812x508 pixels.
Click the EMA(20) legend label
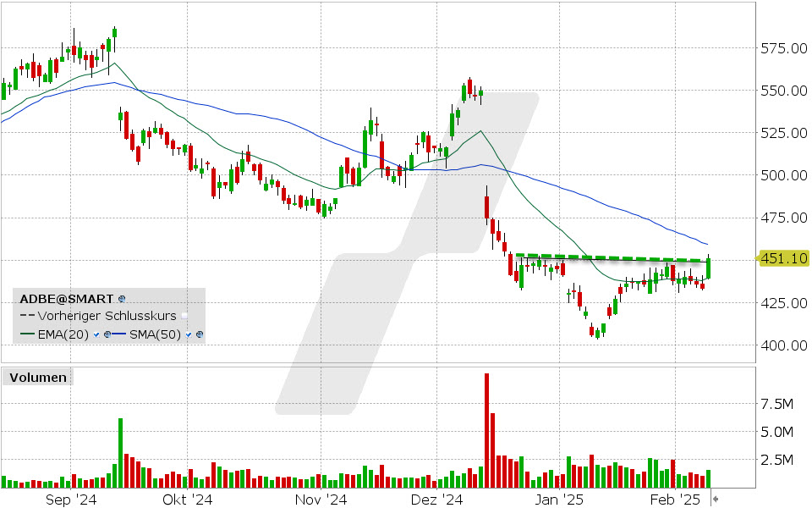point(63,335)
